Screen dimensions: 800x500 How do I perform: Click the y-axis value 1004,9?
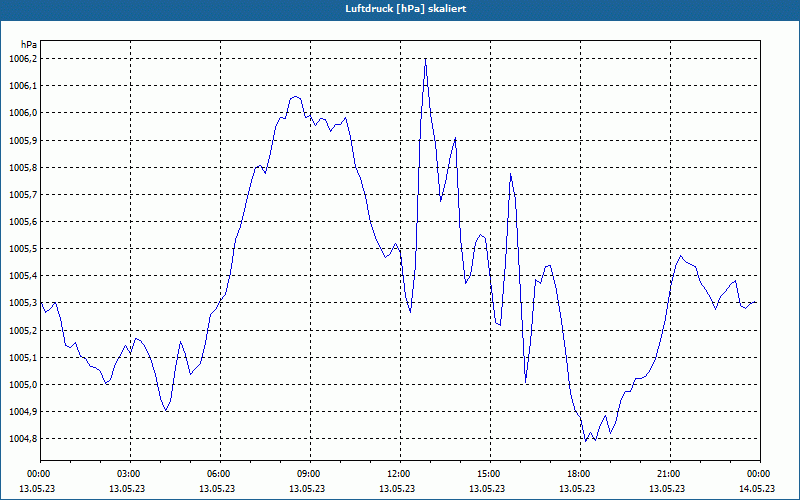click(x=23, y=412)
